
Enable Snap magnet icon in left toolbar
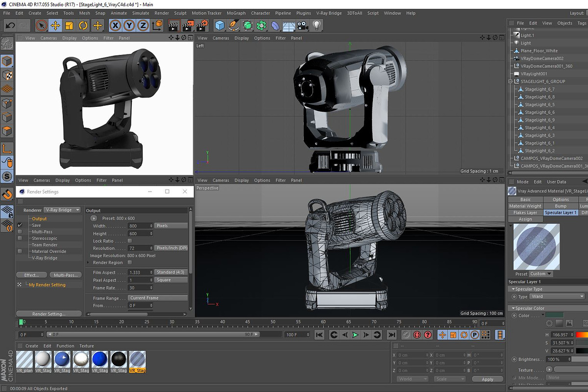coord(7,195)
